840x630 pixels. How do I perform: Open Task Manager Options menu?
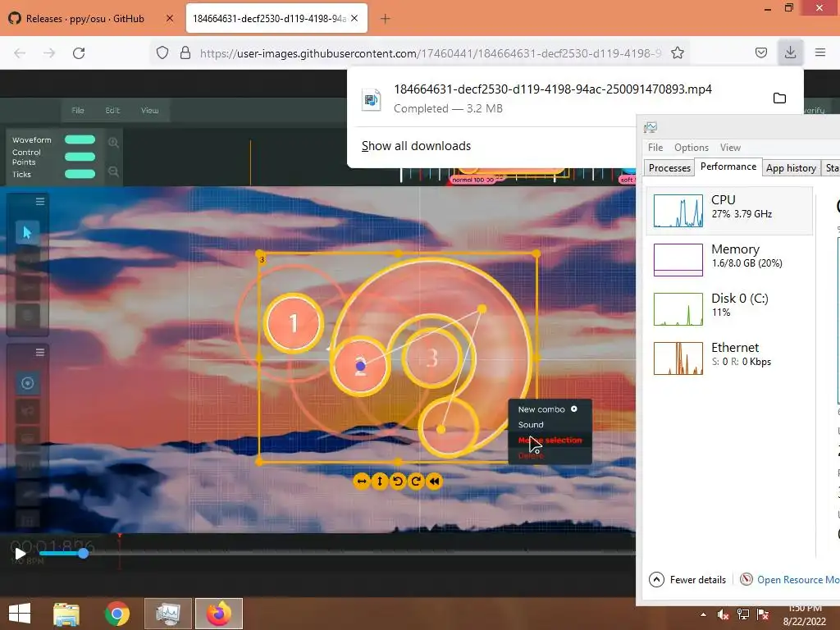691,148
